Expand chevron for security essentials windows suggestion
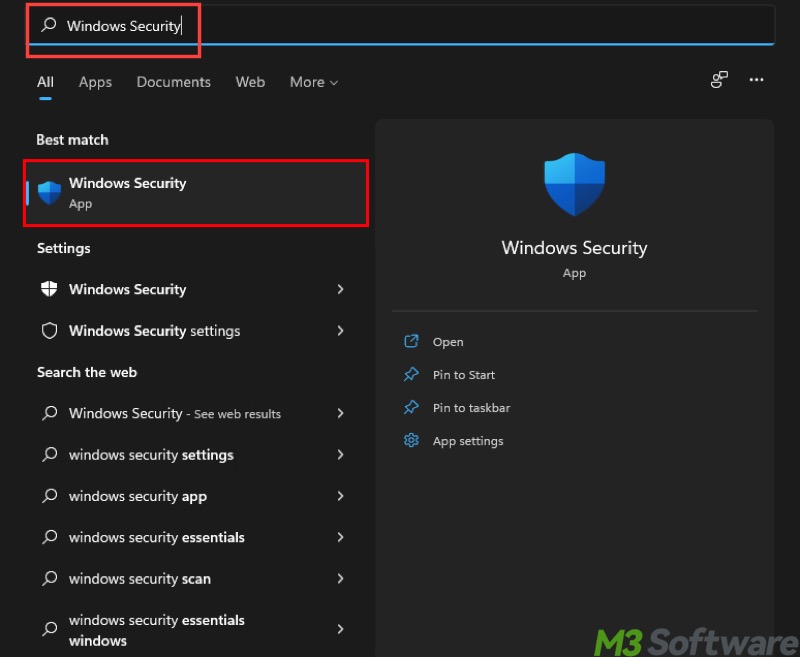The image size is (800, 657). 340,629
